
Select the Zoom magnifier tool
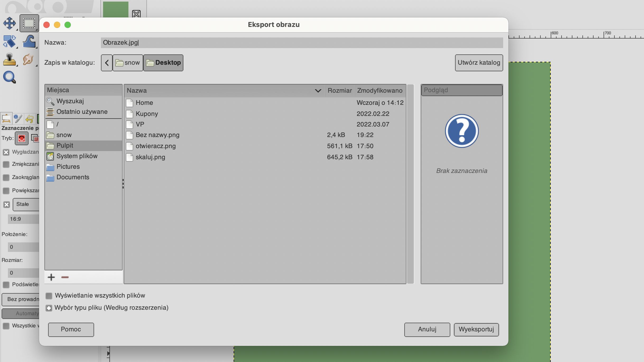tap(10, 77)
